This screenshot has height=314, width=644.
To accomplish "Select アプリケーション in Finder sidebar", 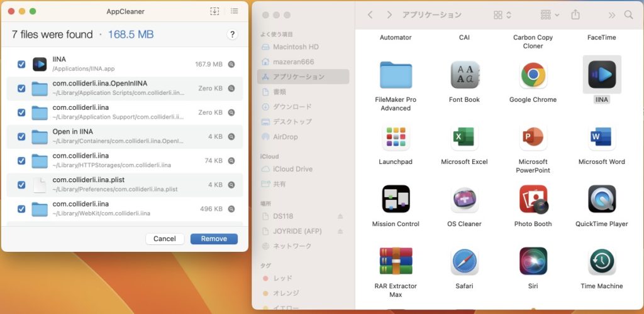I will pos(303,77).
